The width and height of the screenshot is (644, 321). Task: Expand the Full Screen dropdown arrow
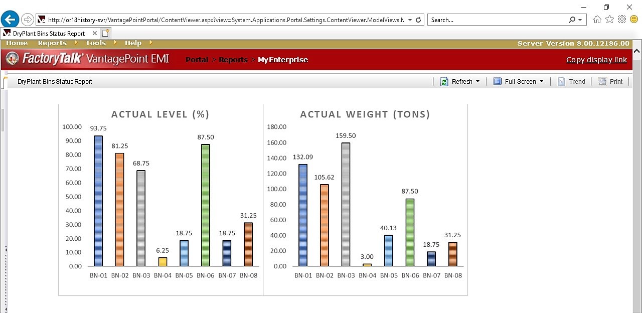point(542,82)
